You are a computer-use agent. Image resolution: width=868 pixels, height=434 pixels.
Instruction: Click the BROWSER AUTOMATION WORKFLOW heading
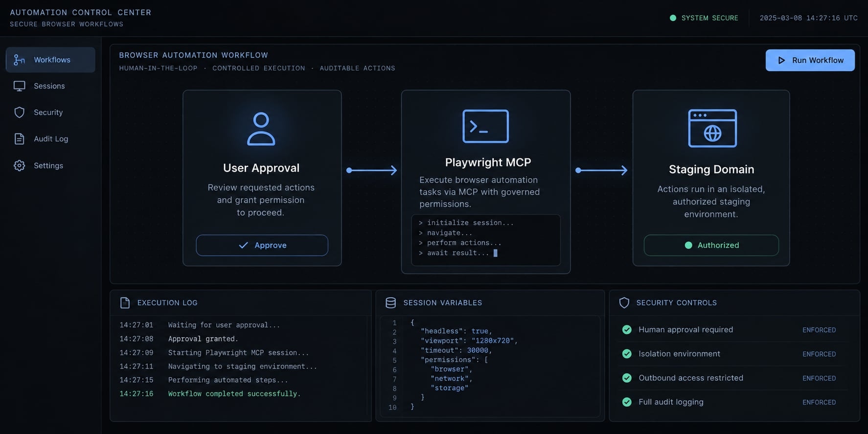pos(193,55)
